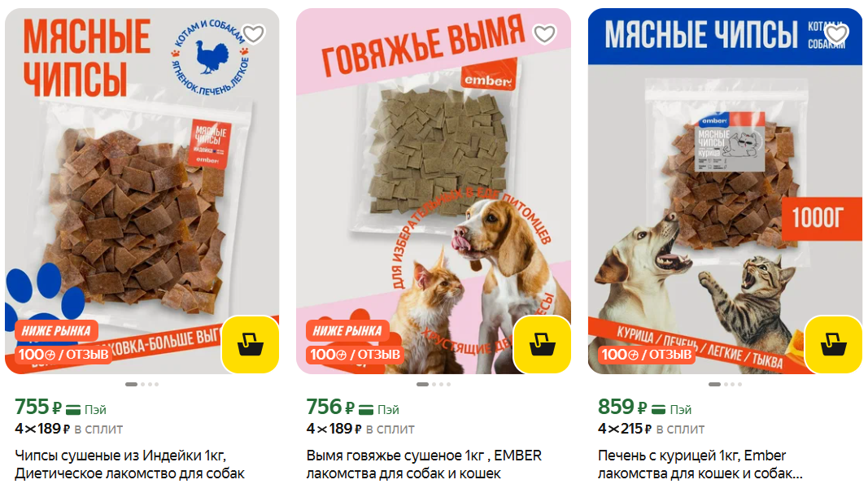Select image carousel indicator under turkey chips photo

[x=142, y=384]
